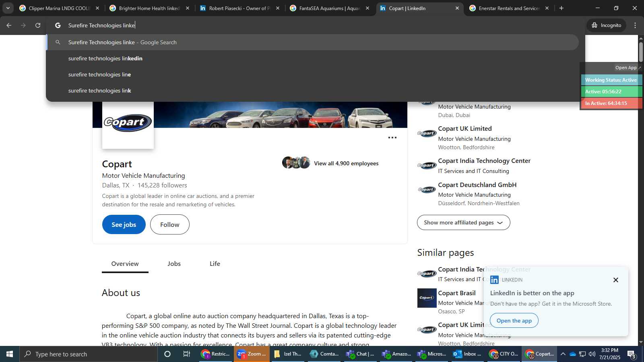Click the page vertical scrollbar
Screen dimensions: 644x362
click(641, 51)
